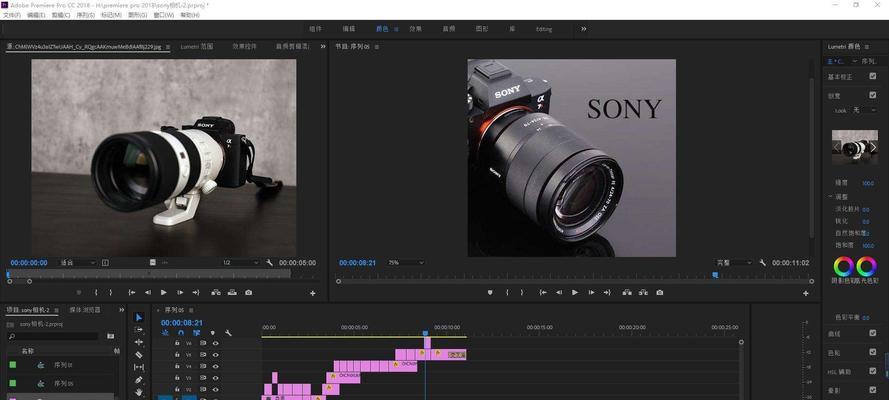Go to Out point in Source monitor
889x400 pixels.
tap(196, 292)
